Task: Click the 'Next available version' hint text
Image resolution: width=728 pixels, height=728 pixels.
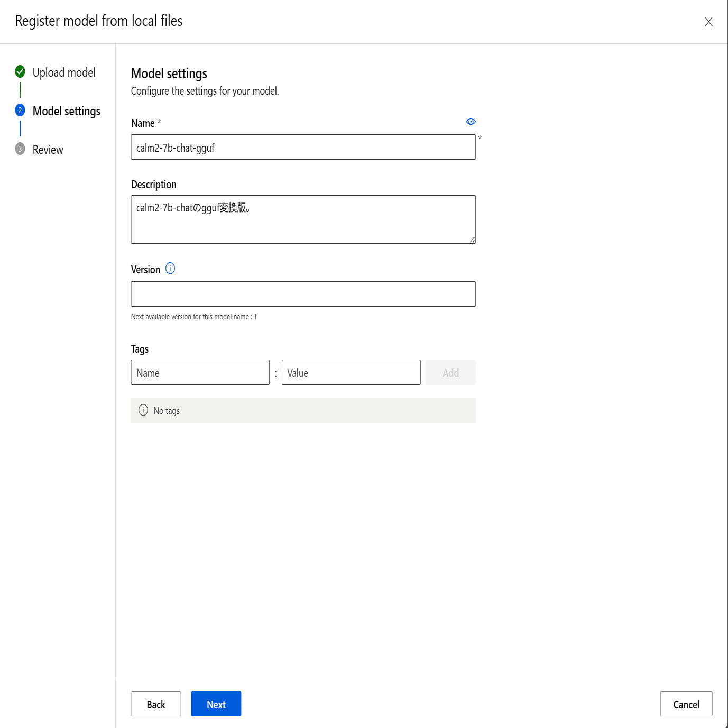Action: (x=193, y=317)
